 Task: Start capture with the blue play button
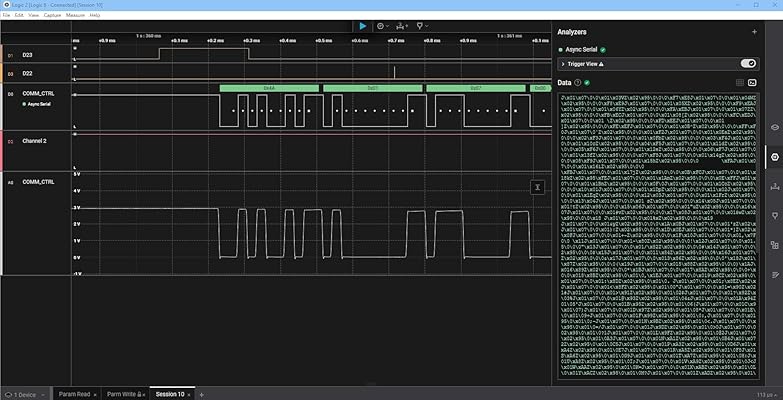click(x=362, y=26)
